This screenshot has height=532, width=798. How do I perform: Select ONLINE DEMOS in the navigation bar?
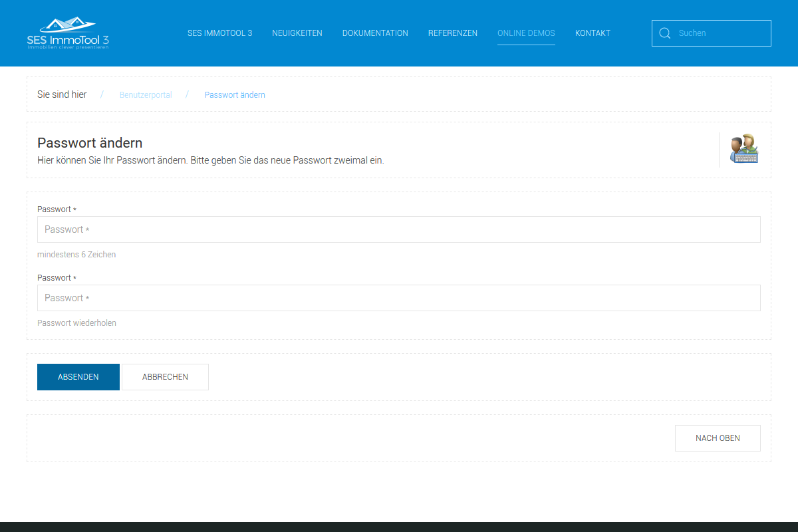[x=526, y=33]
